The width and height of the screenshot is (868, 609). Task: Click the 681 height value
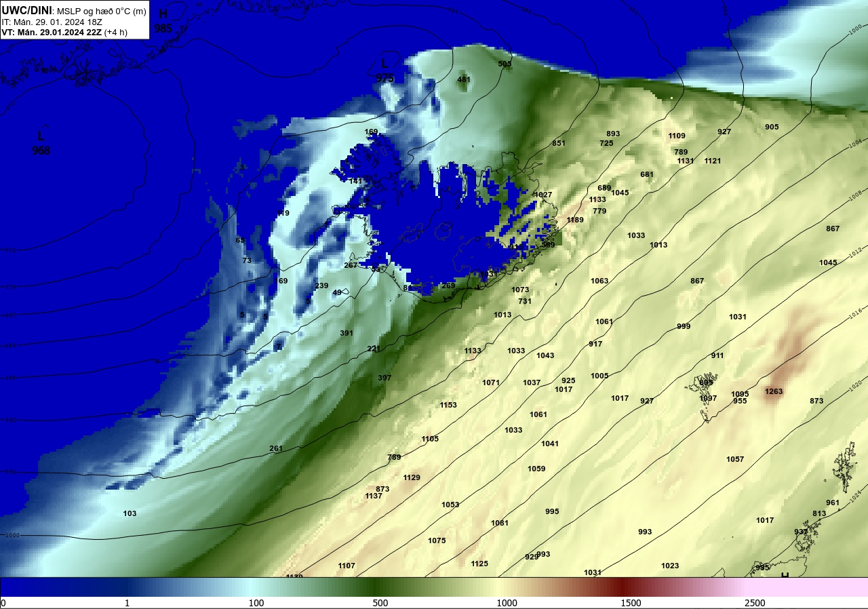coord(647,174)
